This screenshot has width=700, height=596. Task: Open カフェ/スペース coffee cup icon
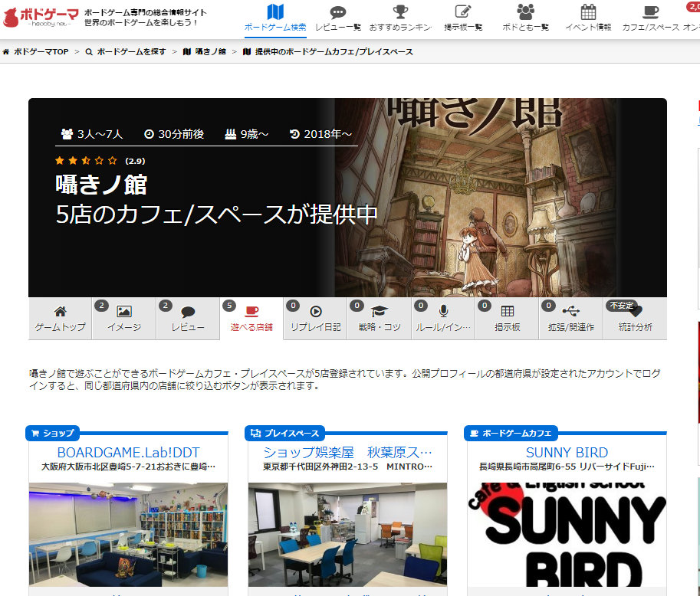click(650, 11)
